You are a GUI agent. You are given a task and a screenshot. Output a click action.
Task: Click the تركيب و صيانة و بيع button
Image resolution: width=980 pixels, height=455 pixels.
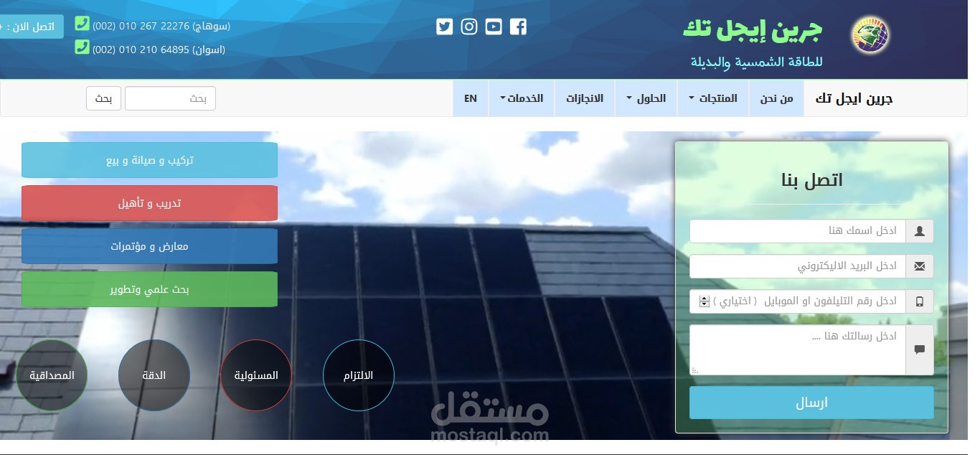pyautogui.click(x=149, y=160)
